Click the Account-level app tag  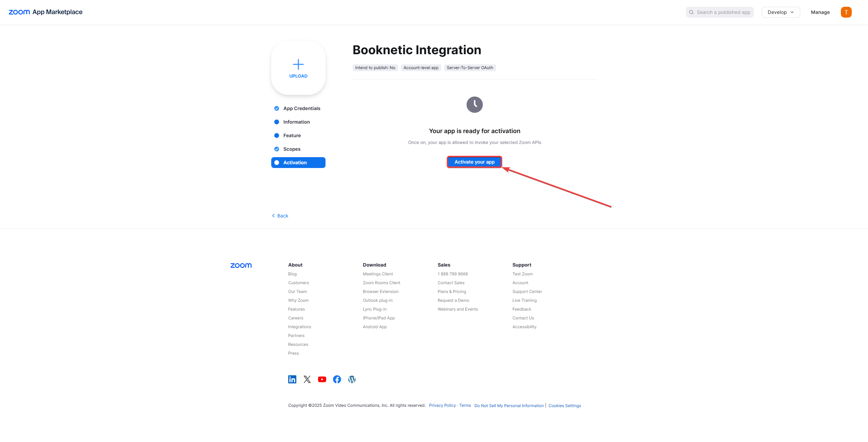(421, 68)
